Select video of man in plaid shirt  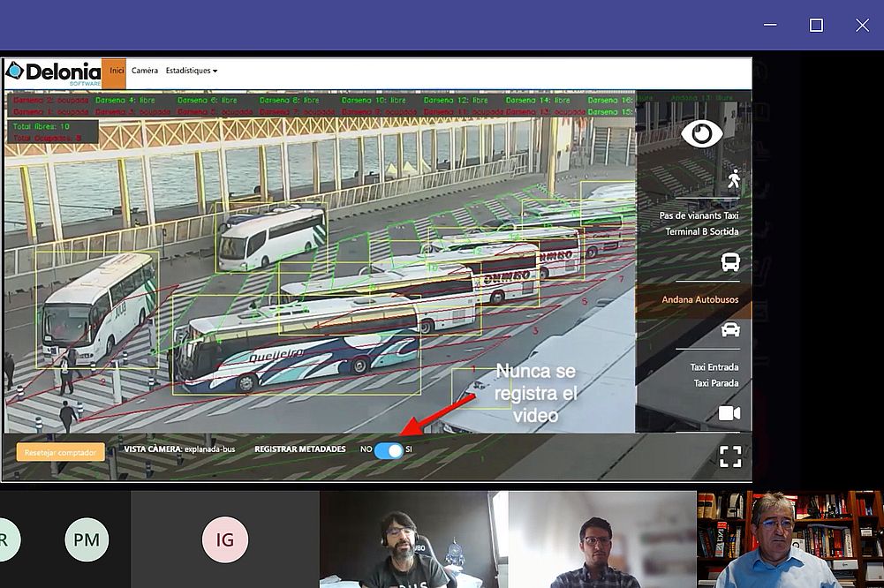point(602,539)
